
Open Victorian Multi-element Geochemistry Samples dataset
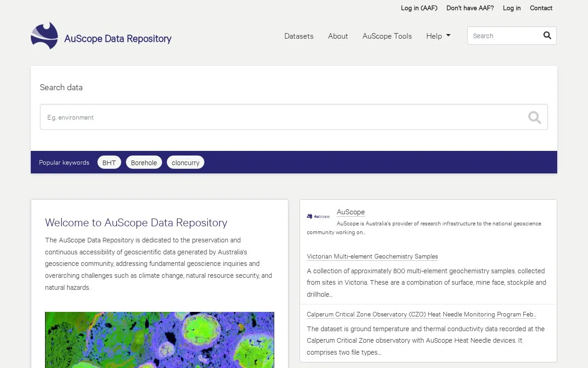(372, 256)
